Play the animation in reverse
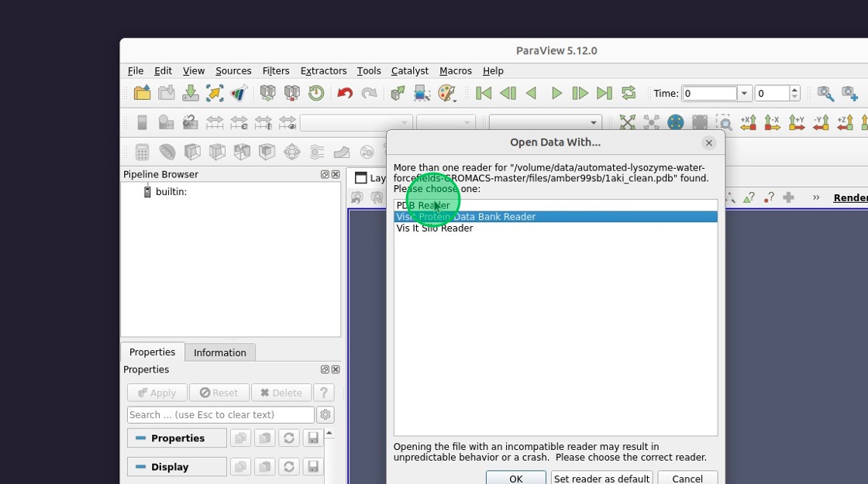This screenshot has height=484, width=868. [532, 93]
